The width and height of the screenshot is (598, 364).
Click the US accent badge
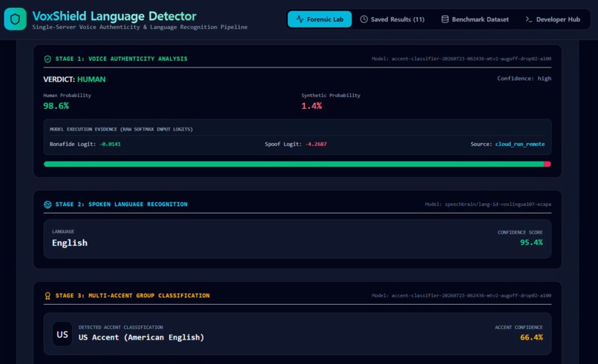tap(62, 334)
